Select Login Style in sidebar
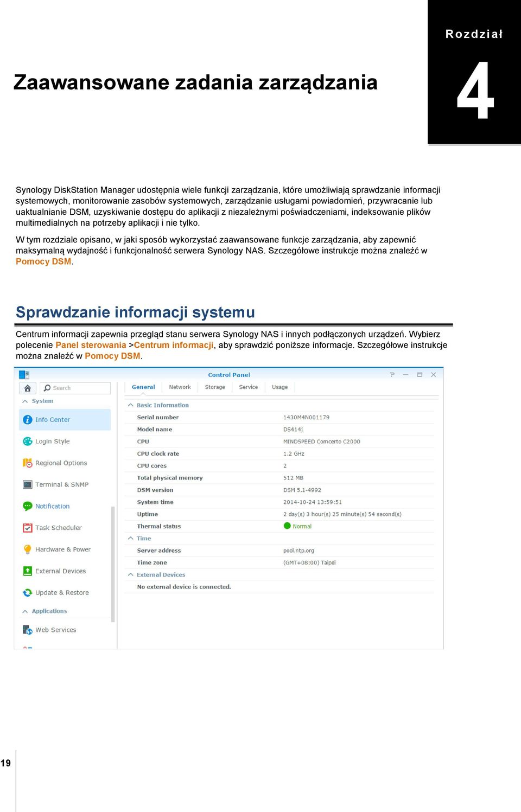The height and width of the screenshot is (812, 521). pos(53,442)
